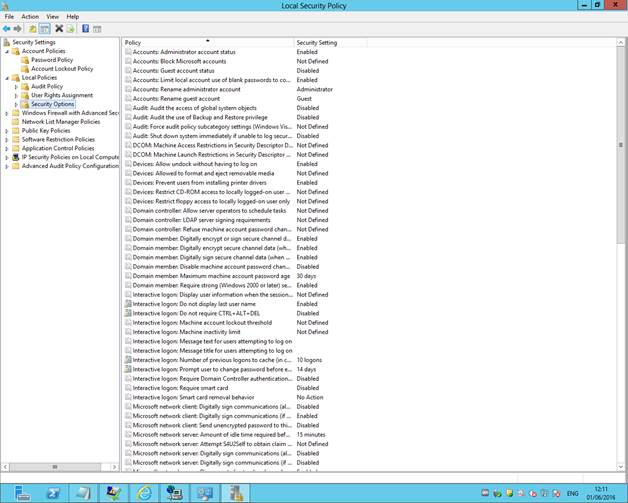Viewport: 628px width, 503px height.
Task: Select Accounts: Rename administrator account policy
Action: (x=187, y=89)
